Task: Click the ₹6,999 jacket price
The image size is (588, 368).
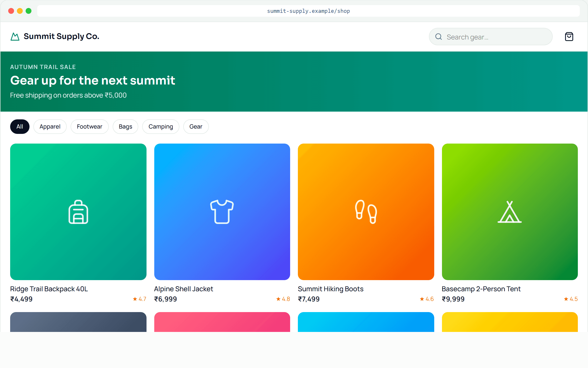Action: 165,299
